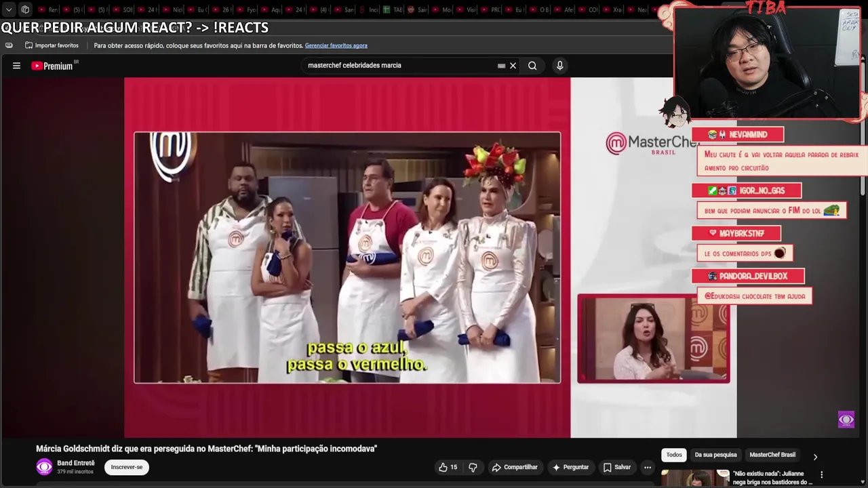This screenshot has width=868, height=488.
Task: Open the on-screen keyboard icon in the search box
Action: (x=501, y=66)
